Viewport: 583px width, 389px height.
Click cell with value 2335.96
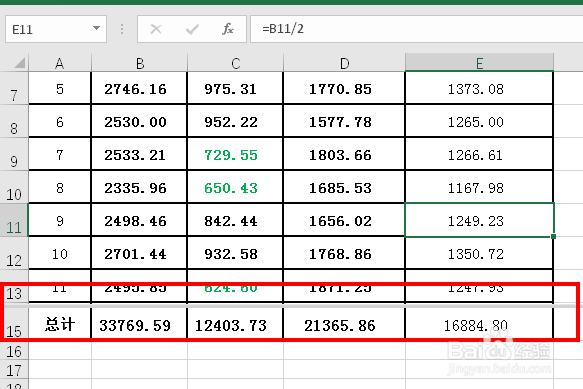pyautogui.click(x=139, y=187)
